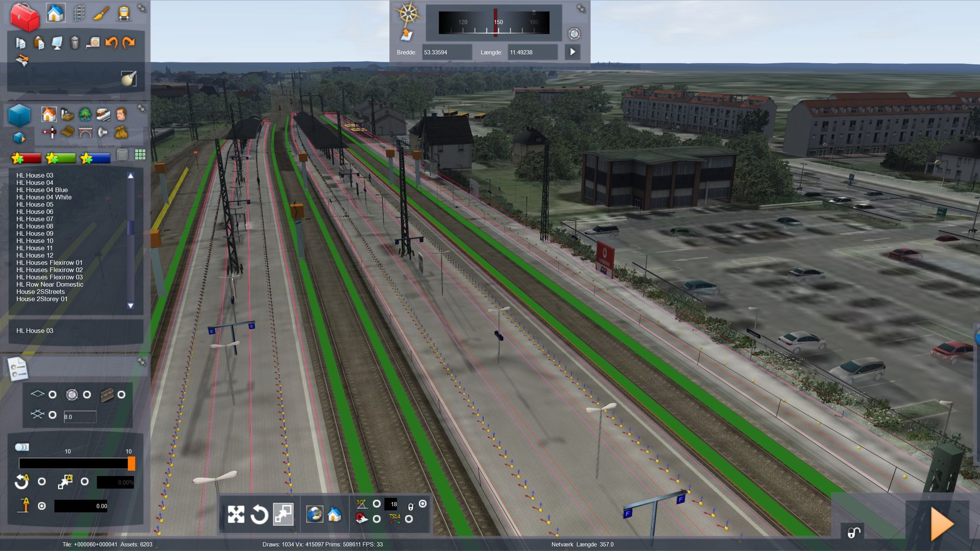Pick HL Row Near Domestic asset
This screenshot has width=980, height=551.
[50, 285]
